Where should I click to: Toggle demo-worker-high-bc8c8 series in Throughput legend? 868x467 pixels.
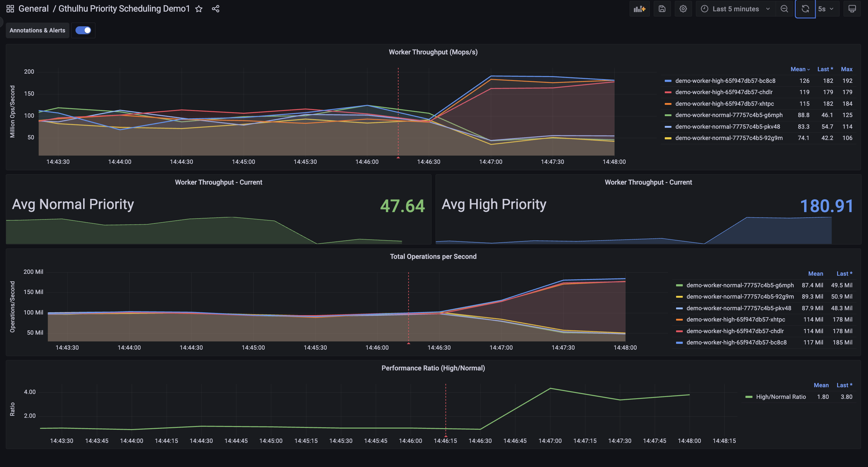pos(725,81)
